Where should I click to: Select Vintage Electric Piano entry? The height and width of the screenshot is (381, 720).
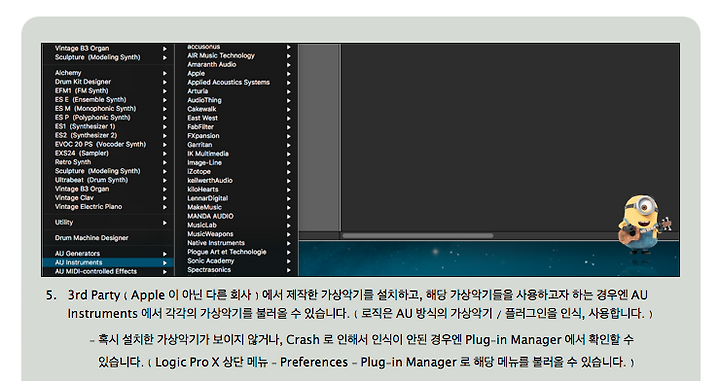[x=108, y=207]
